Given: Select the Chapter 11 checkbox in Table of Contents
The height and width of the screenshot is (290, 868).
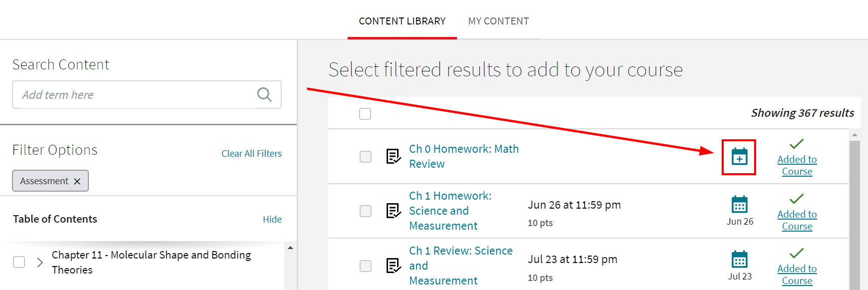Looking at the screenshot, I should coord(18,262).
